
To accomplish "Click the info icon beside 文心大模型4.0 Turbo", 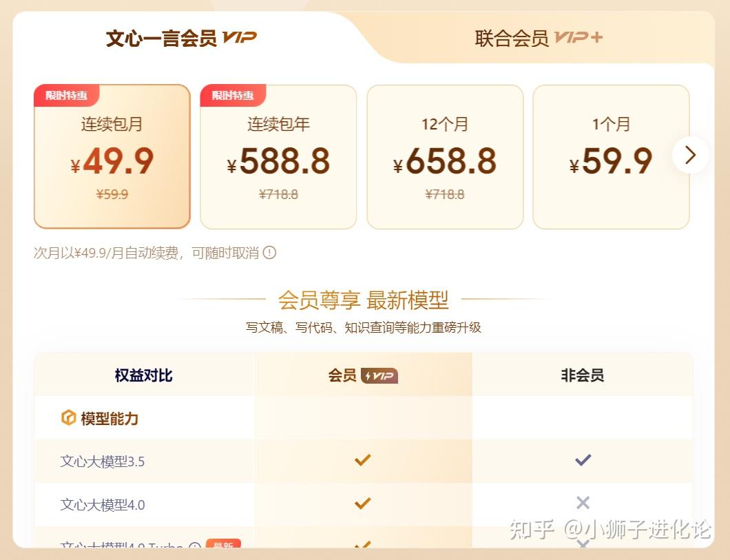I will 194,546.
